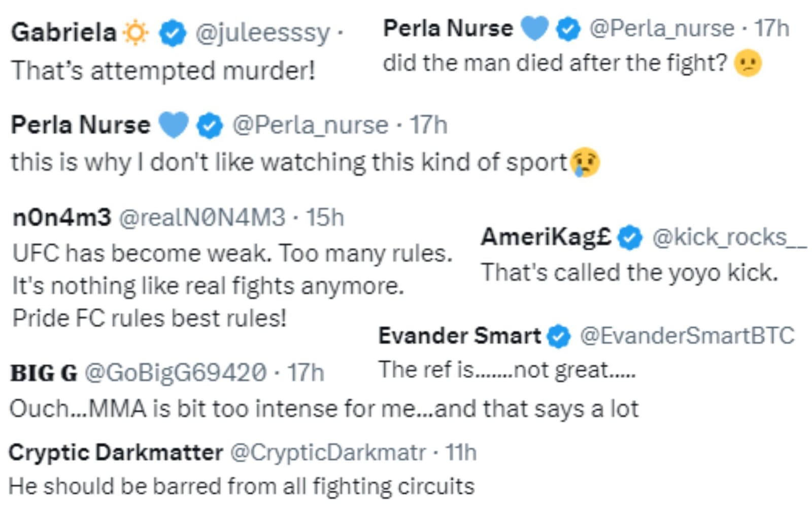
Task: Click the blue heart in top-right Perla Nurse tweet
Action: tap(535, 28)
